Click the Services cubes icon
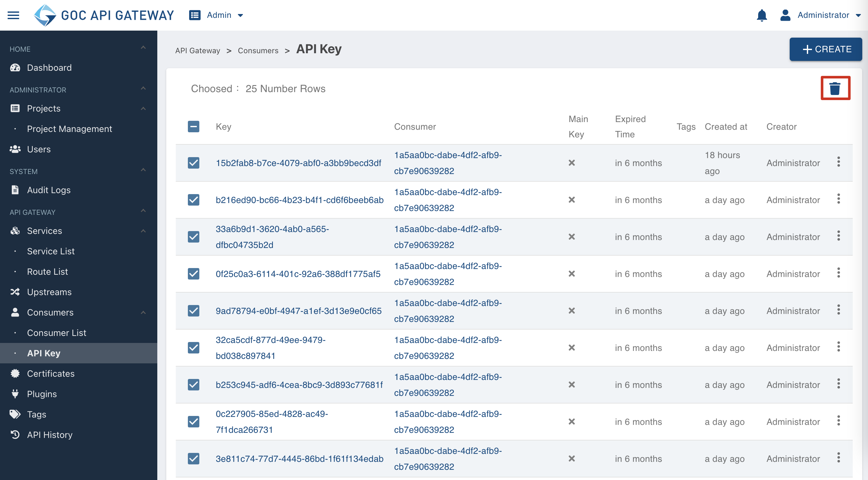Viewport: 868px width, 480px height. pyautogui.click(x=15, y=231)
